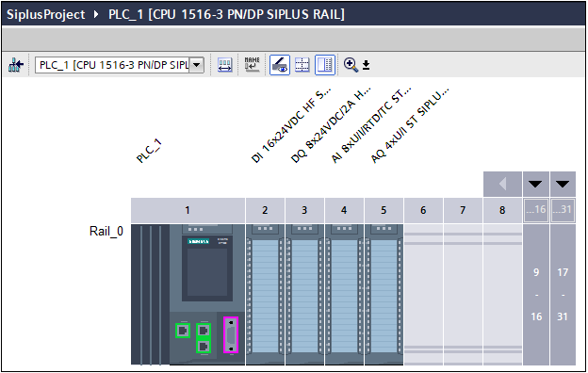Viewport: 588px width, 373px height.
Task: Open the zoom download arrow option
Action: click(366, 65)
